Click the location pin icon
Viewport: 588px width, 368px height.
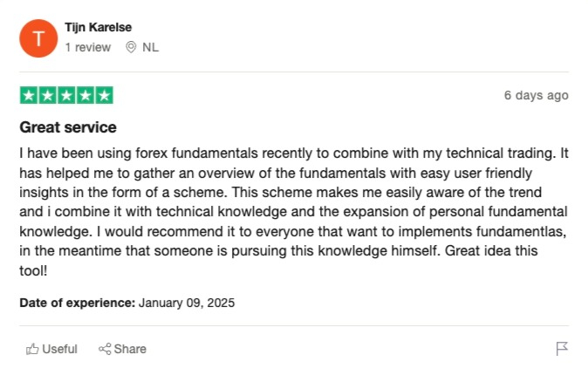131,47
